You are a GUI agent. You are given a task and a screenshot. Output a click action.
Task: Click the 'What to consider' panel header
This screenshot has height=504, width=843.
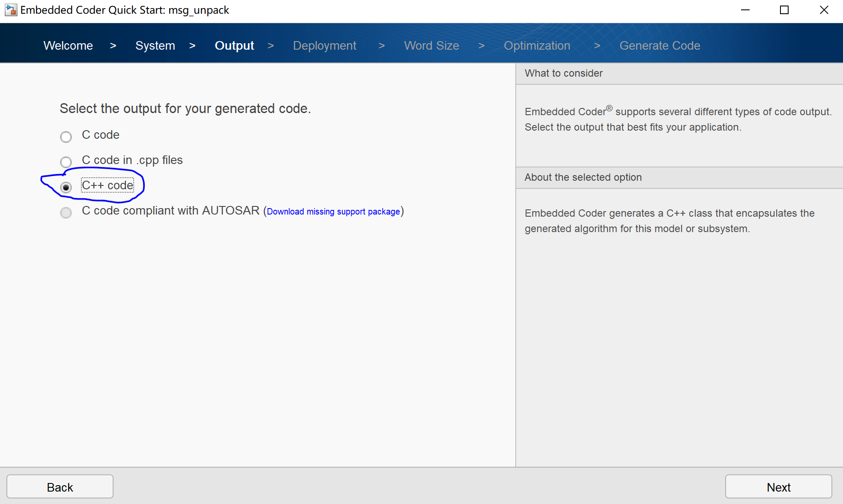point(679,73)
